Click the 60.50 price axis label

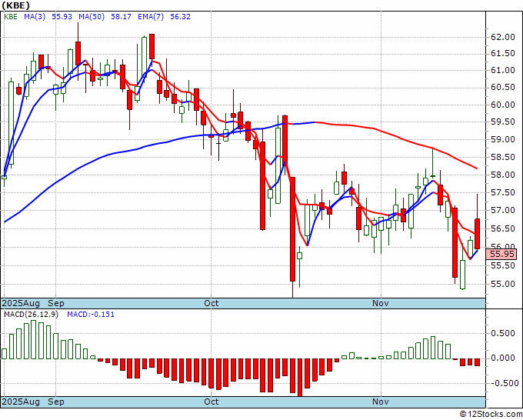[x=503, y=88]
